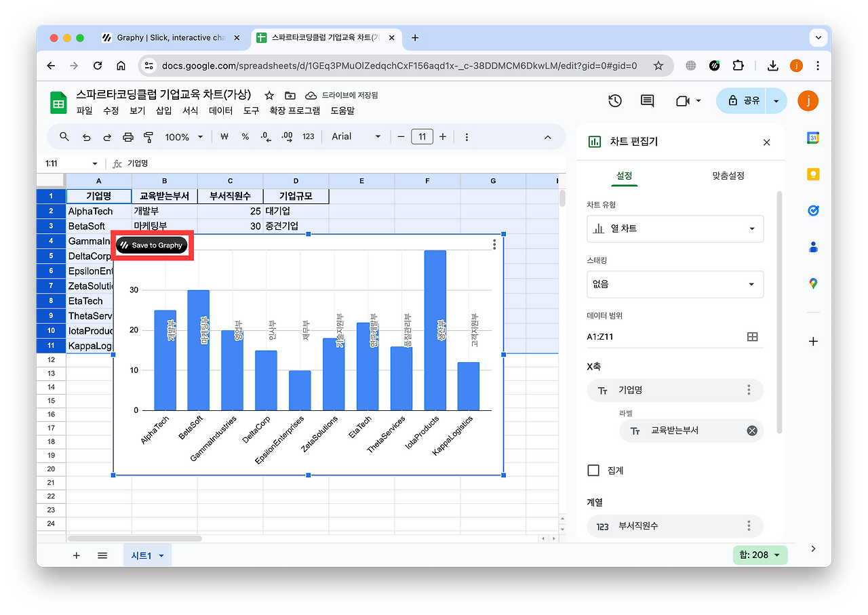Click the data range A1:Z11 field
This screenshot has width=868, height=615.
pos(675,337)
